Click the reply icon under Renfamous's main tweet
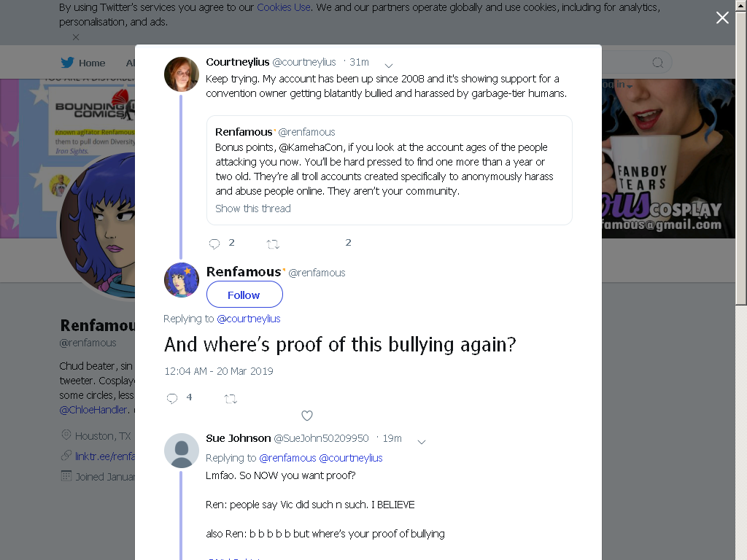 [172, 399]
